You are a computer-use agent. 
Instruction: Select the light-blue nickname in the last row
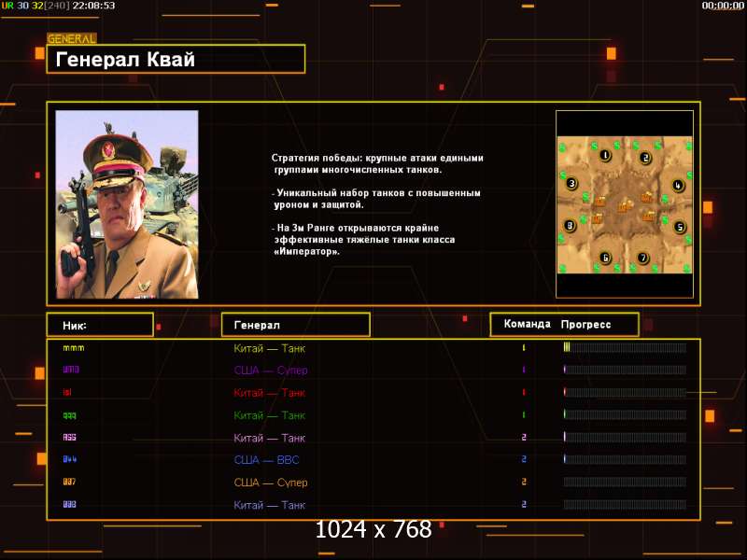(69, 504)
